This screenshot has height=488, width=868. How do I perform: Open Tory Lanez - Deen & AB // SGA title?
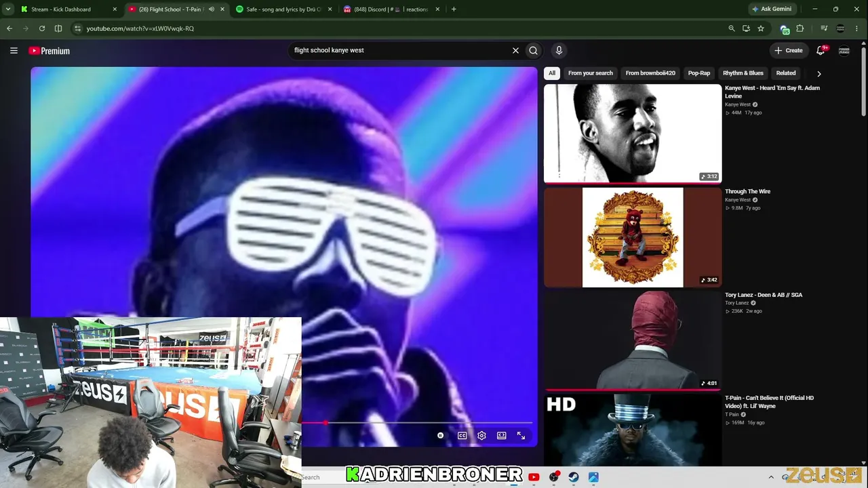click(x=764, y=295)
